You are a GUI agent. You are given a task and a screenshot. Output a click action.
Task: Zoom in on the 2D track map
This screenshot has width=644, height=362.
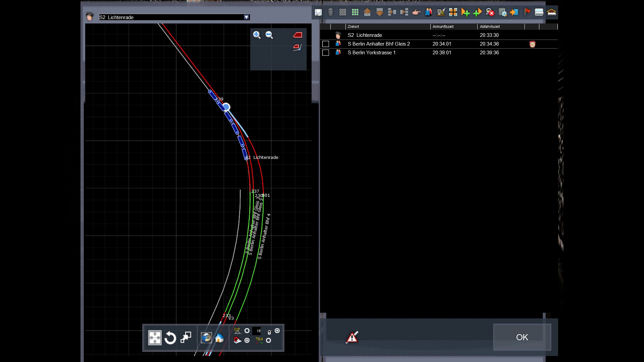[x=257, y=35]
